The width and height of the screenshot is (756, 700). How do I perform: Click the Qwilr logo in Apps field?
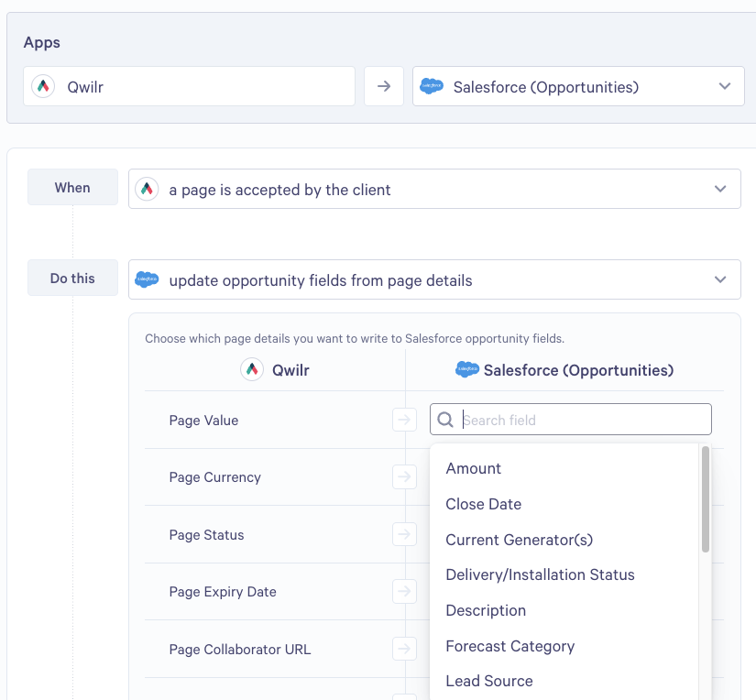pyautogui.click(x=43, y=86)
